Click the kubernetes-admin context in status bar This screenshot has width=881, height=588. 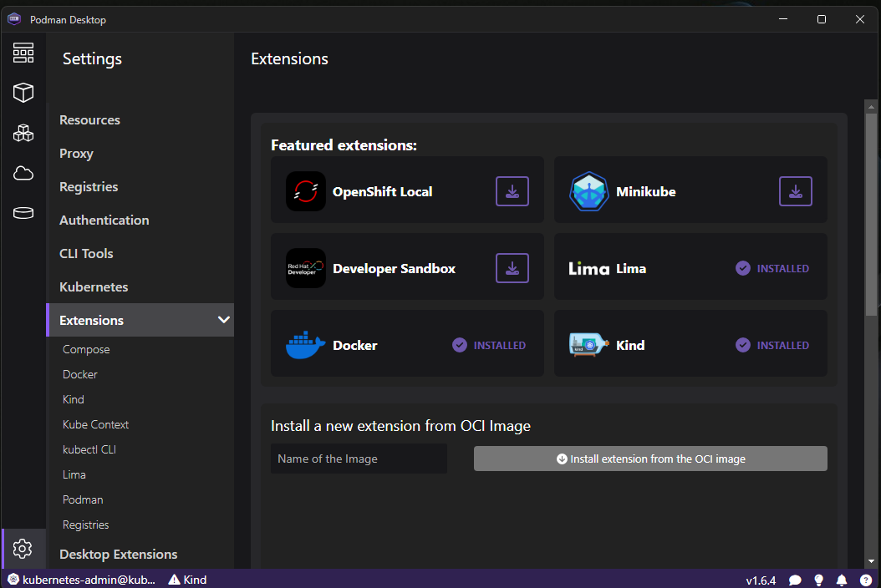click(x=80, y=580)
